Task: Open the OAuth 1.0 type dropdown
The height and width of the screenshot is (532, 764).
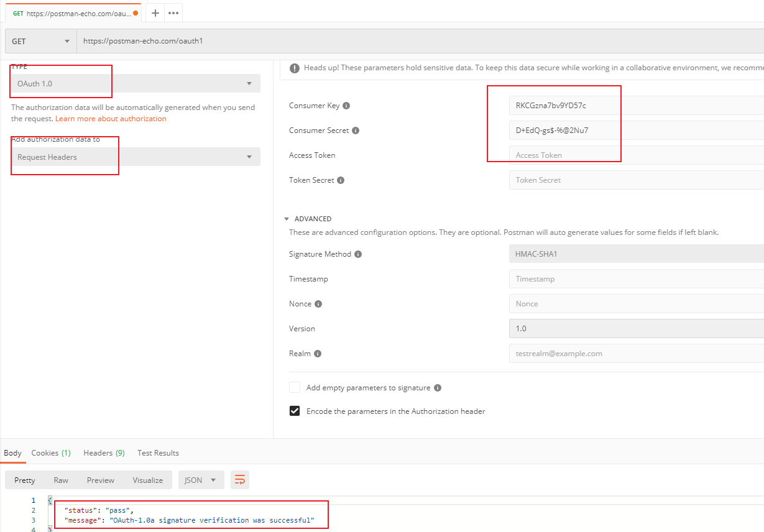Action: [136, 83]
